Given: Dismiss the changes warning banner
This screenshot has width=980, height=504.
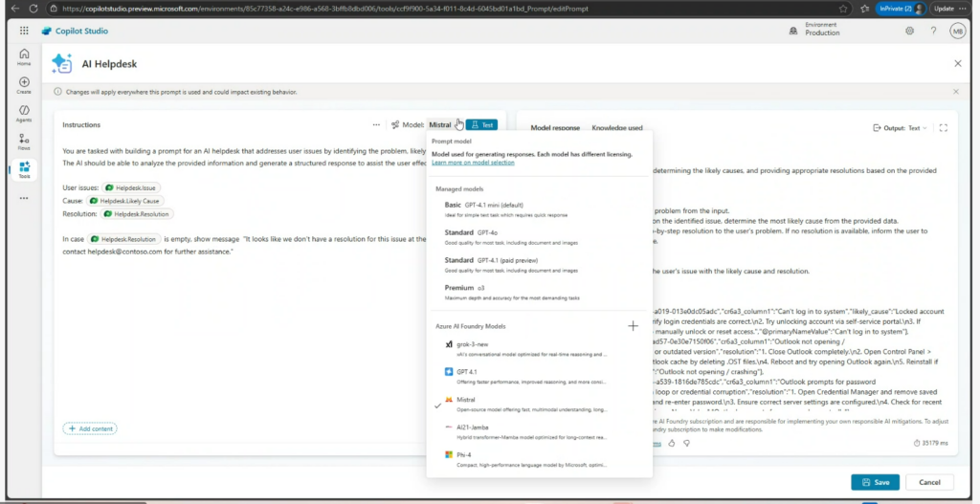Looking at the screenshot, I should point(956,92).
